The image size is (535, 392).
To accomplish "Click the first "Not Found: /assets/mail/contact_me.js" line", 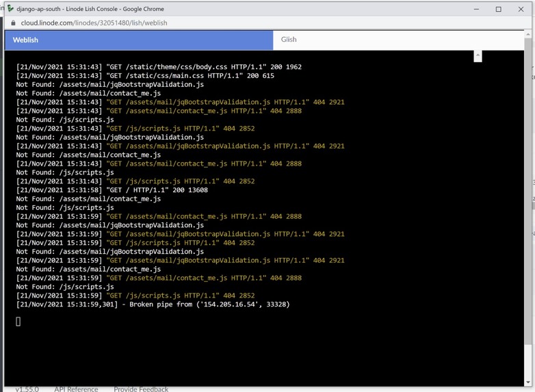I will (88, 93).
